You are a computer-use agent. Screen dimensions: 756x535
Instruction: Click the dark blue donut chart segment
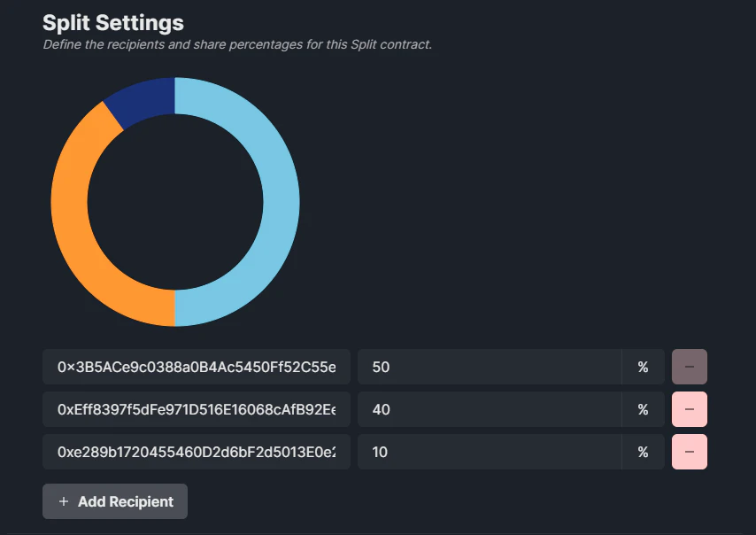coord(144,99)
